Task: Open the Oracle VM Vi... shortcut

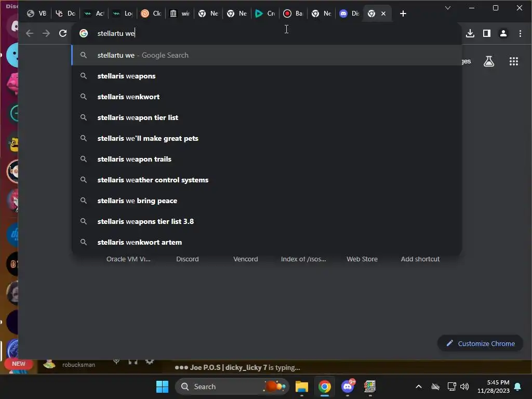Action: 128,259
